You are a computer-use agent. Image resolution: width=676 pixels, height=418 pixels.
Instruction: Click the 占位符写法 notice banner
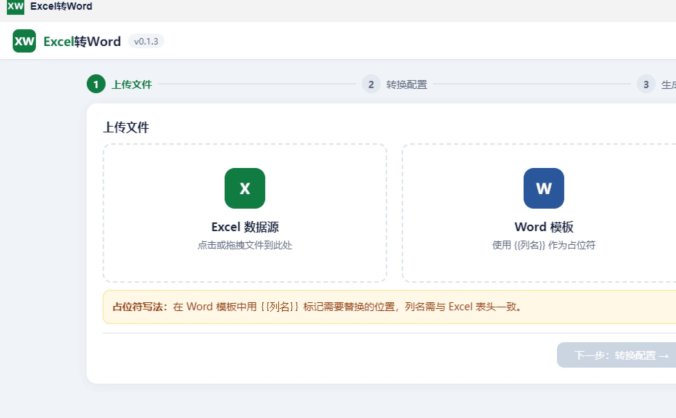pyautogui.click(x=389, y=307)
